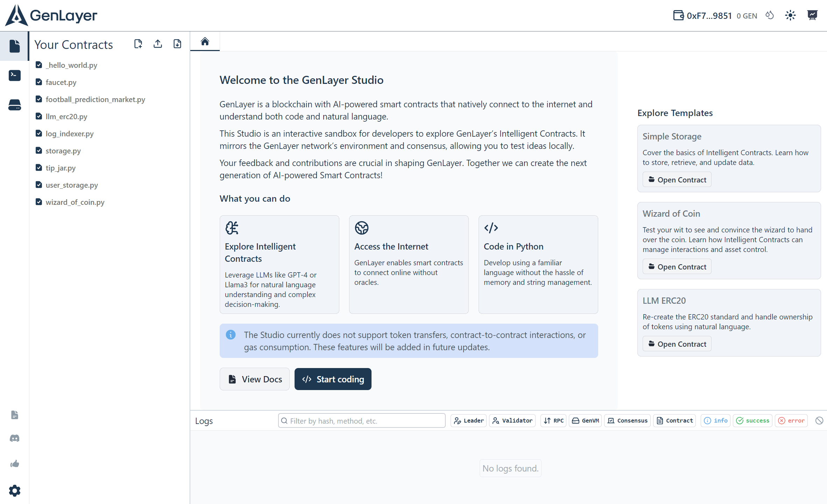Clear logs with the circle-slash icon
Screen dimensions: 827x504
pyautogui.click(x=819, y=420)
